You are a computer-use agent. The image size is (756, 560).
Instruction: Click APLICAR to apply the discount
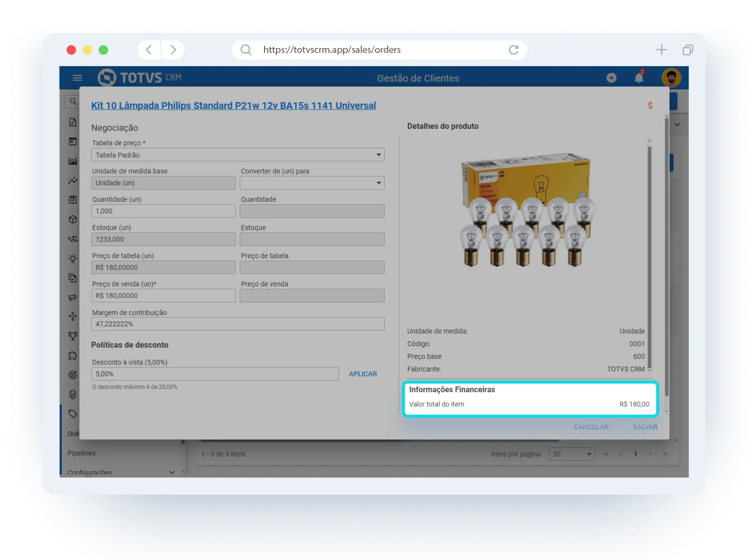click(x=363, y=374)
